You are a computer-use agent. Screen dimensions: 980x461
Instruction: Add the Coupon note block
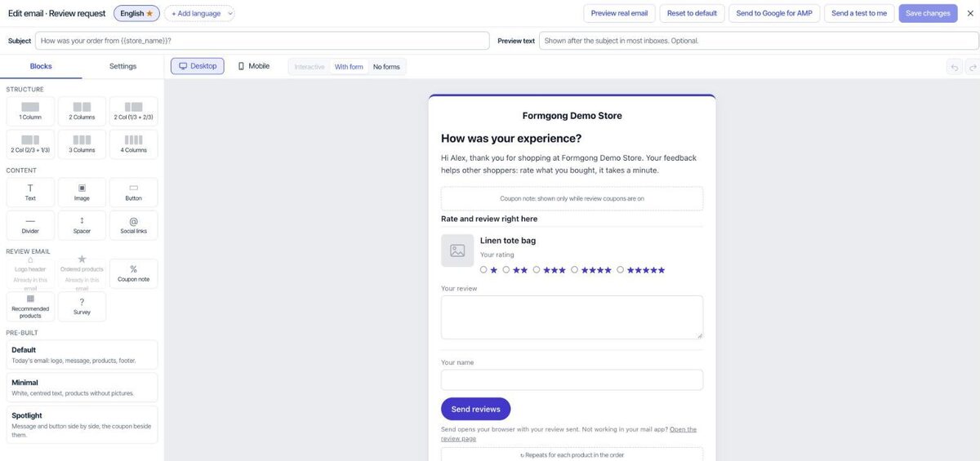[x=133, y=273]
